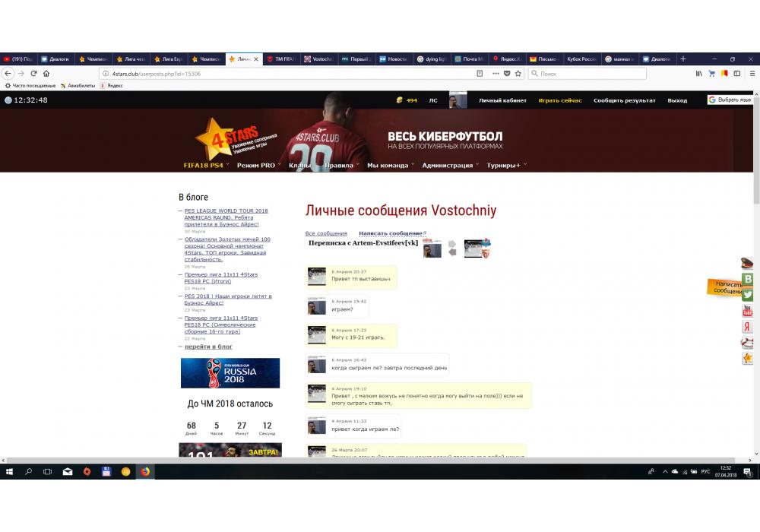
Task: Open the Выбрать язык language selector
Action: pos(730,100)
